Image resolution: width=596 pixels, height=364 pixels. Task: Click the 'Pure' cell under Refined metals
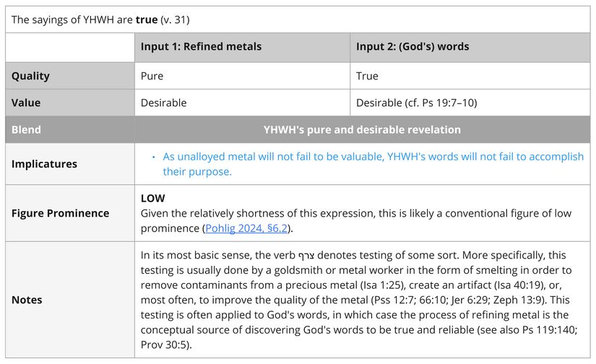click(152, 76)
